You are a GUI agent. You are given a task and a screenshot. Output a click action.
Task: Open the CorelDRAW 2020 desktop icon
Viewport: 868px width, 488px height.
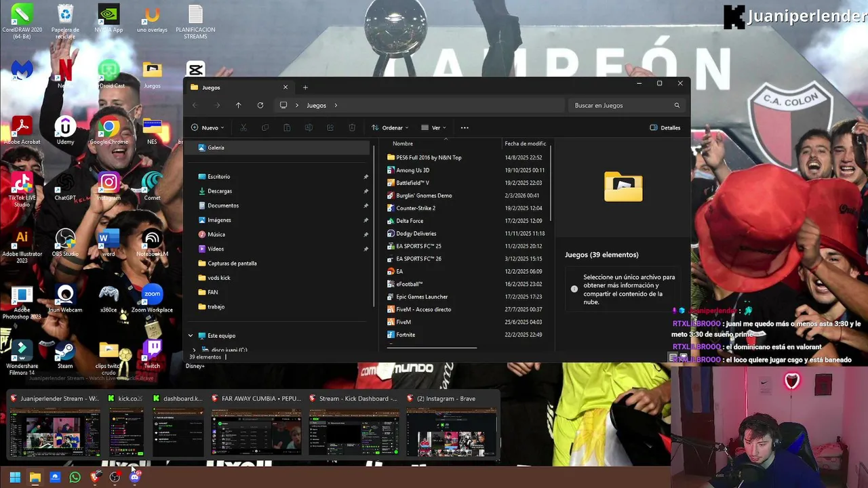pos(22,22)
